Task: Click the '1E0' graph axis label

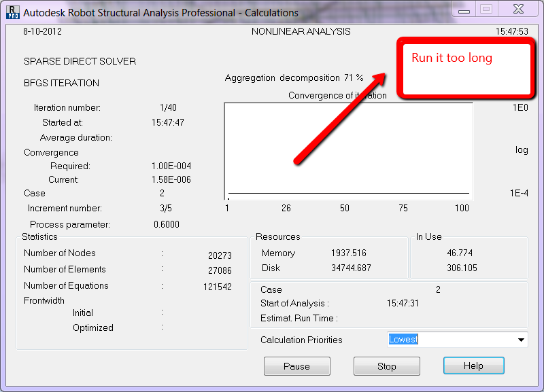Action: [520, 108]
